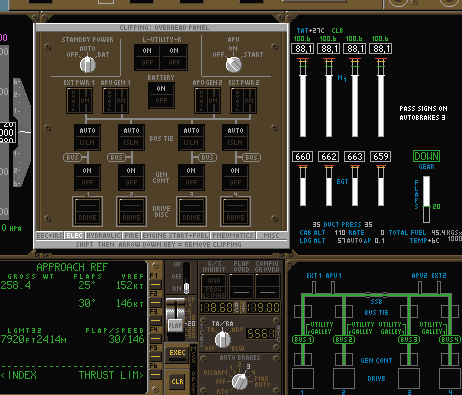Hit the CLR key on the CDU
The image size is (462, 395).
pyautogui.click(x=177, y=382)
